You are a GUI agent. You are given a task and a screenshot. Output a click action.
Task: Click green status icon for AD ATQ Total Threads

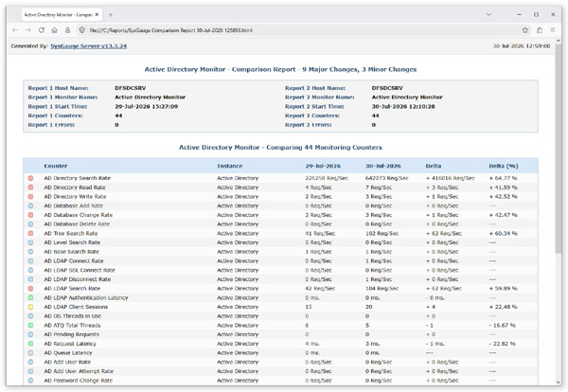31,326
